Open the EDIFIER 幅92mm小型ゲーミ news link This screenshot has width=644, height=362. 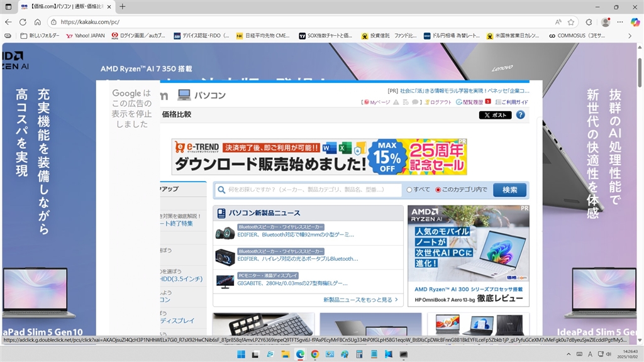[x=296, y=235]
